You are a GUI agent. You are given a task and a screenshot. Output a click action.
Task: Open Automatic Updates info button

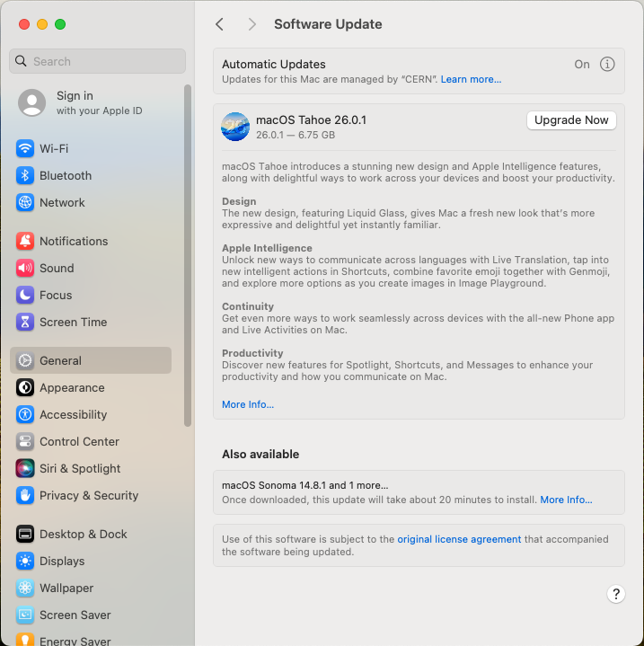click(x=607, y=65)
